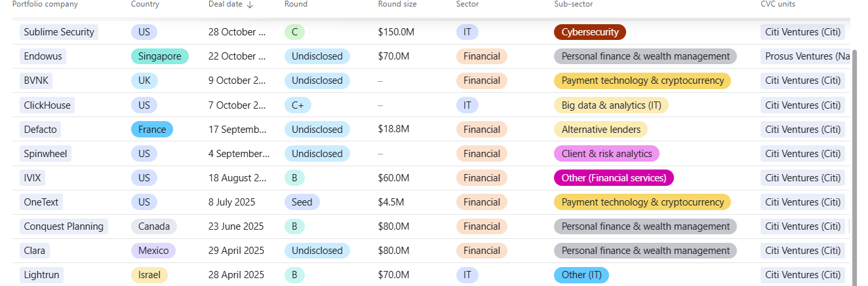Click the Other (Financial services) tag
The image size is (868, 286).
tap(614, 178)
